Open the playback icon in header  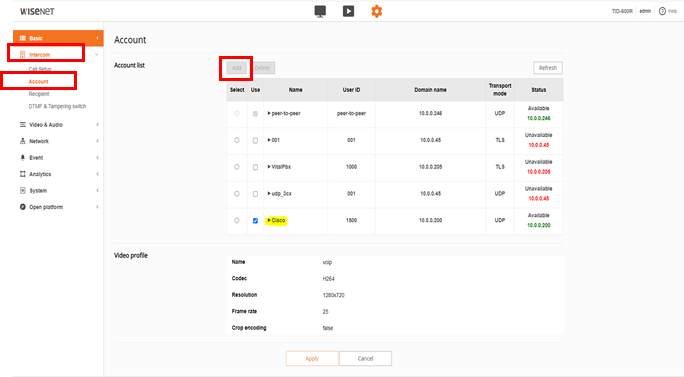point(348,11)
